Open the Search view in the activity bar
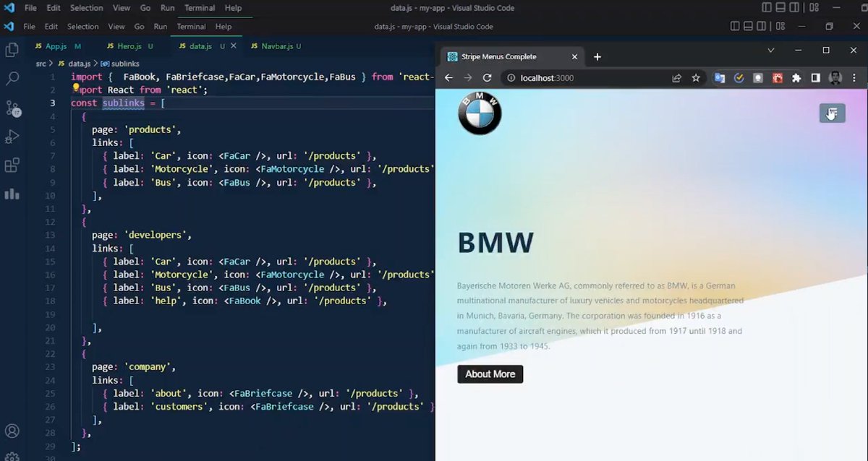Viewport: 868px width, 461px height. tap(12, 79)
